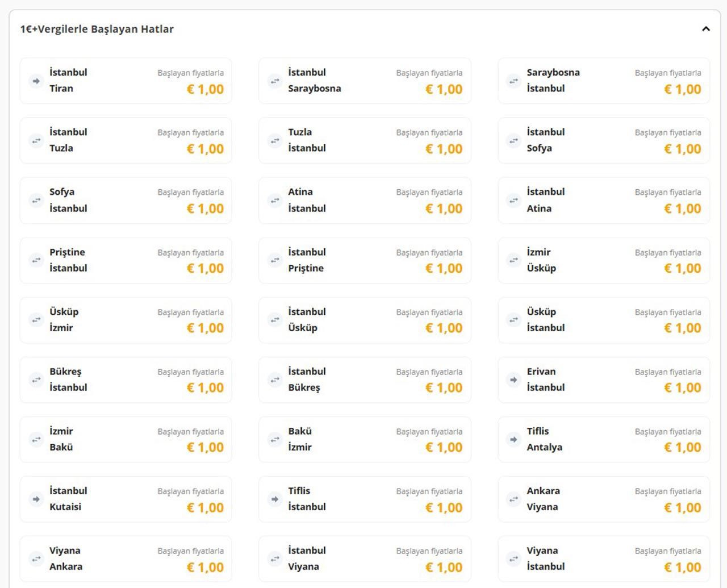727x588 pixels.
Task: Click 'Kutaisi' in the İstanbul–Kutaisi card
Action: click(x=65, y=507)
